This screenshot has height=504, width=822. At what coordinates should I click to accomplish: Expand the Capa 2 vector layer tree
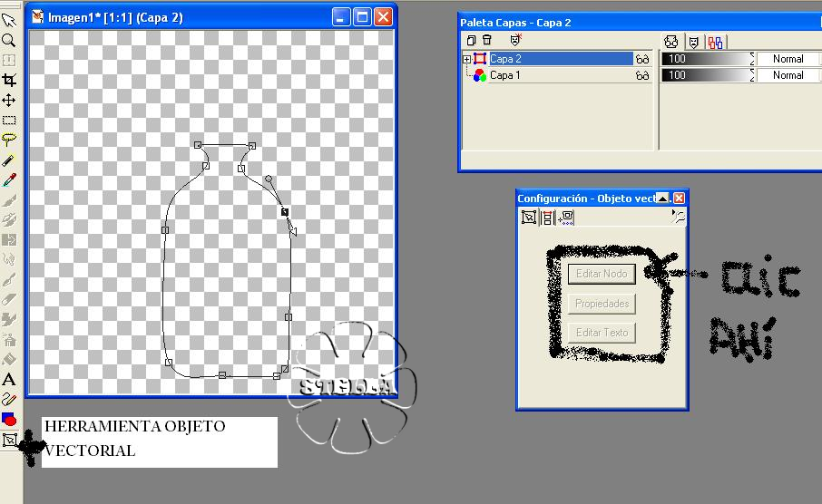click(x=466, y=59)
